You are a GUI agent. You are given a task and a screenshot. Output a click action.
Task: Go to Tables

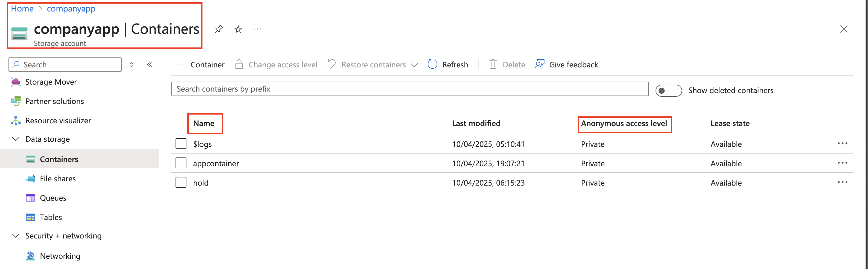(x=51, y=217)
